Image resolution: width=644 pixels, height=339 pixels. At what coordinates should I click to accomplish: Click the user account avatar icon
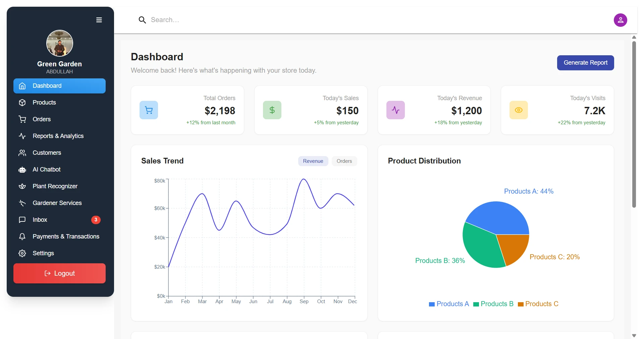(x=620, y=20)
